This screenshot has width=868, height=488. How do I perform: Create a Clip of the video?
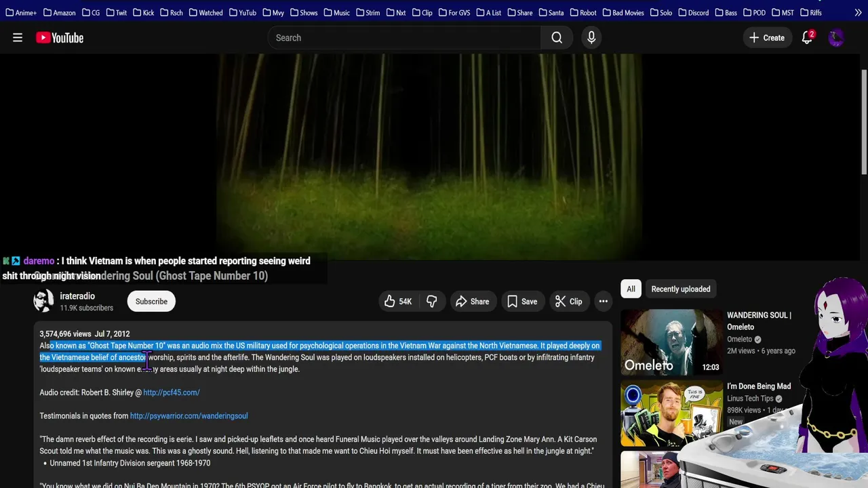(x=568, y=302)
